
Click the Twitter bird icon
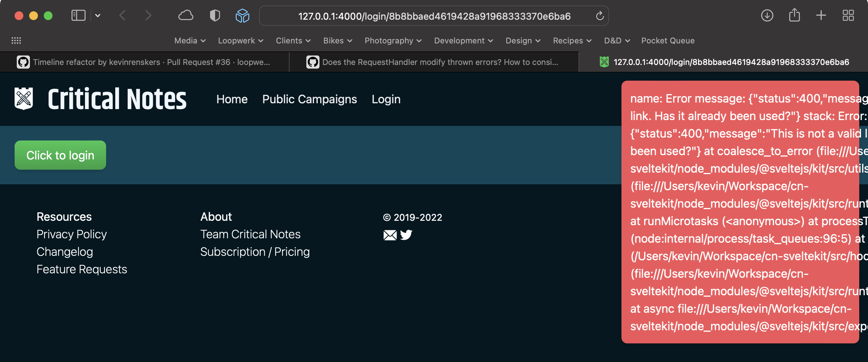[x=406, y=235]
